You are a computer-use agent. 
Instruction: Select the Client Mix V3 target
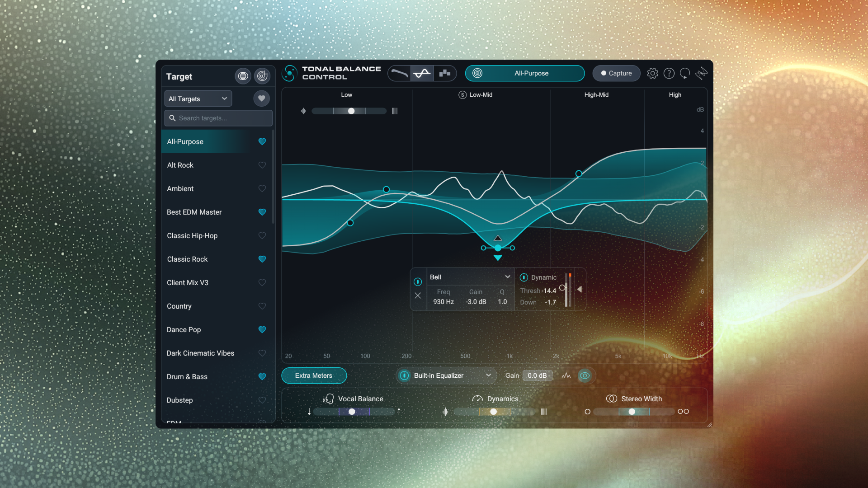pyautogui.click(x=217, y=282)
